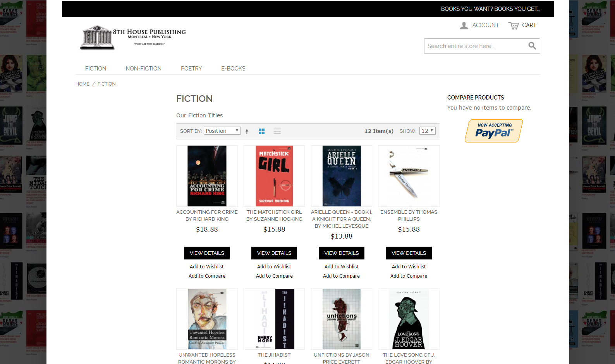
Task: Open the E-Books menu
Action: tap(233, 68)
